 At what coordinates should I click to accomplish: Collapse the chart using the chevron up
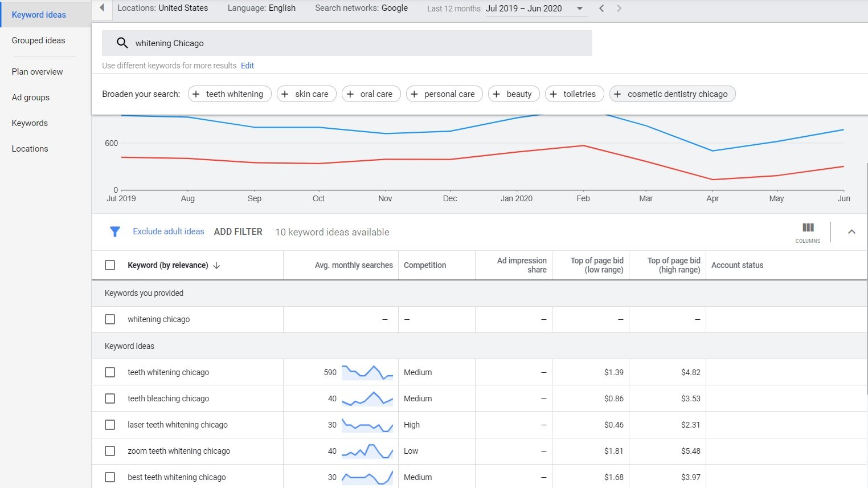click(851, 231)
